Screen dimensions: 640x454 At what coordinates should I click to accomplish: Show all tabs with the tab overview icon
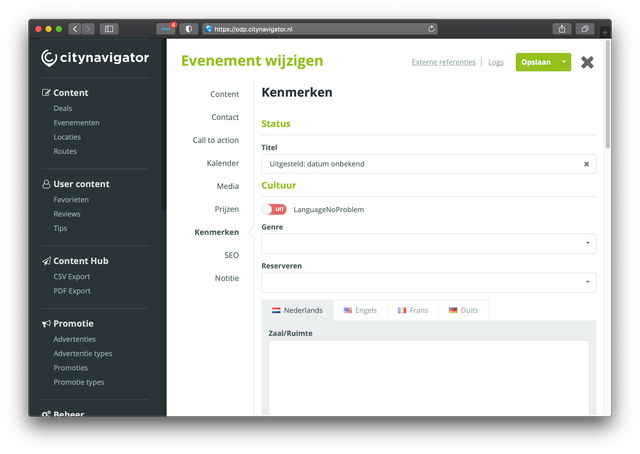[x=585, y=29]
